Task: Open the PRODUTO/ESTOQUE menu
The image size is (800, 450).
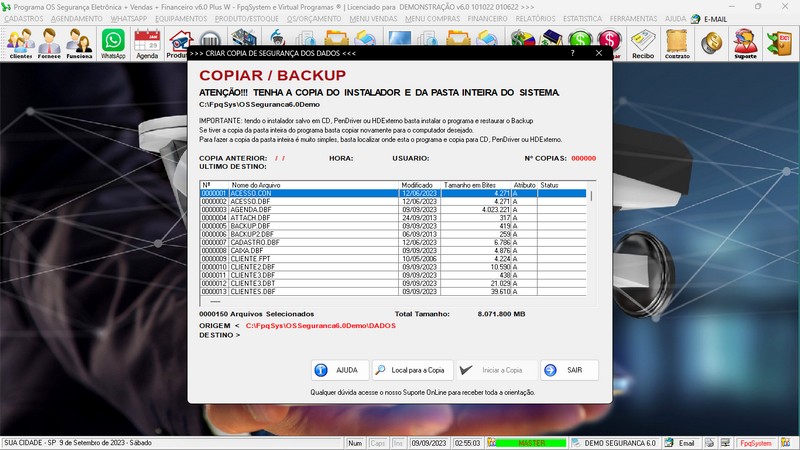Action: 246,19
